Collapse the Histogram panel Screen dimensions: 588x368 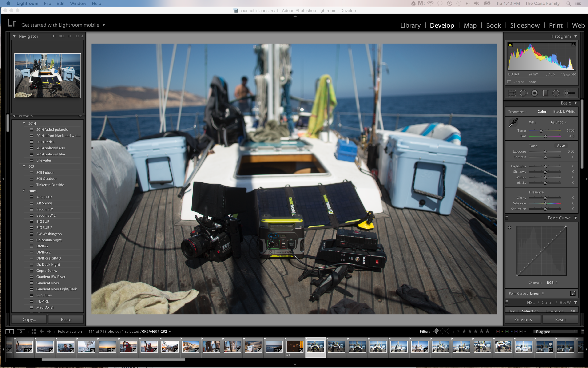(x=575, y=36)
